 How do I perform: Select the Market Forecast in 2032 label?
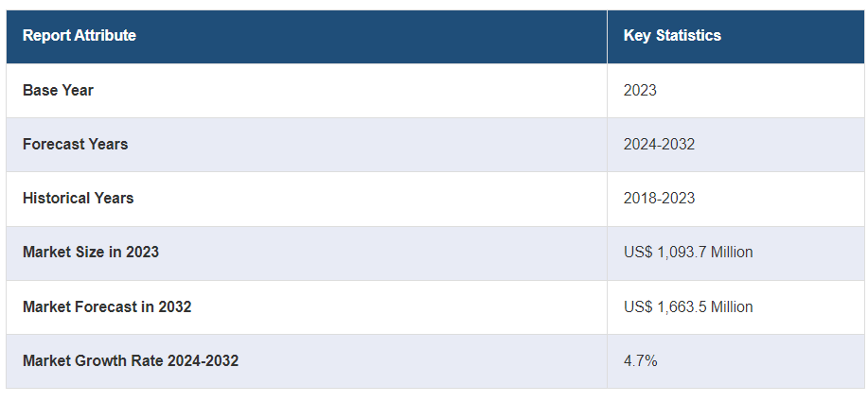tap(107, 307)
